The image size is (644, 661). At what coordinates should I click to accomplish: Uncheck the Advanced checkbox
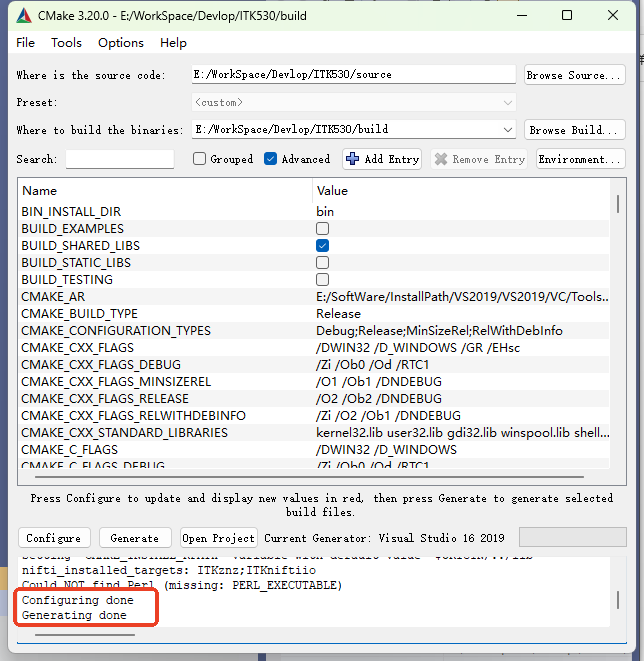270,159
